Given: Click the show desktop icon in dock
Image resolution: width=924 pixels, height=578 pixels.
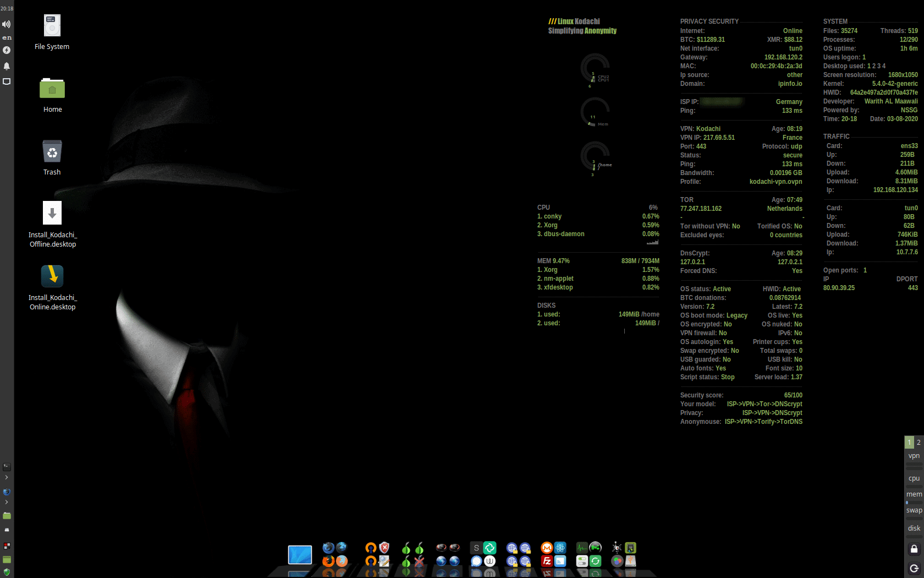Looking at the screenshot, I should click(300, 555).
